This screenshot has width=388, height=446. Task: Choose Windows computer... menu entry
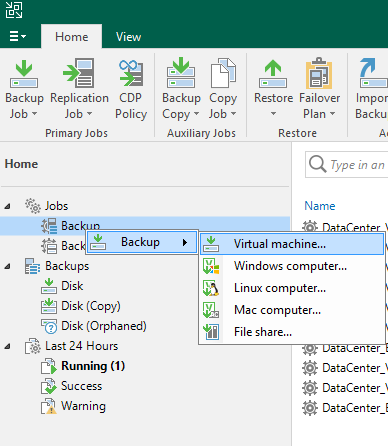pyautogui.click(x=292, y=266)
